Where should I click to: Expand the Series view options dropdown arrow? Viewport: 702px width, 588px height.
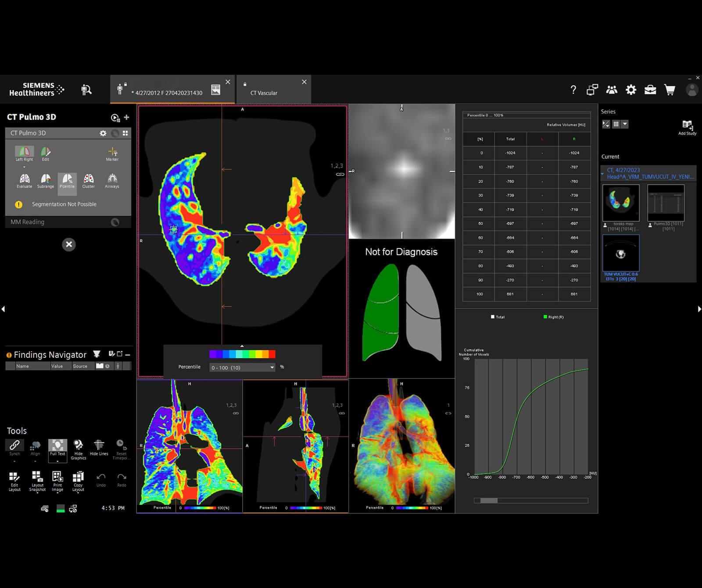pos(625,124)
